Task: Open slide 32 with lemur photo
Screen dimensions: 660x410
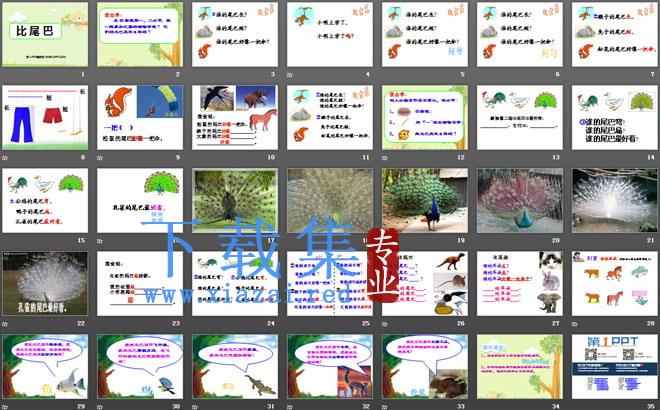Action: coord(330,367)
